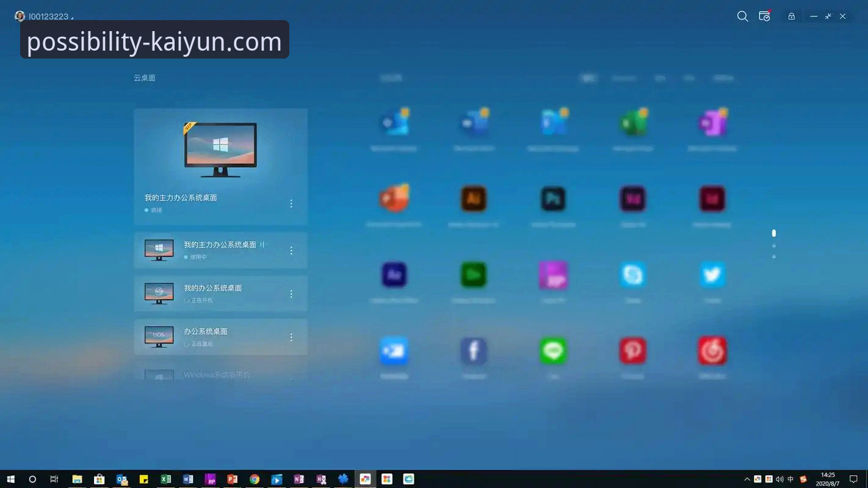Open more options for 我的办公系统桌面
The width and height of the screenshot is (868, 488).
tap(291, 294)
